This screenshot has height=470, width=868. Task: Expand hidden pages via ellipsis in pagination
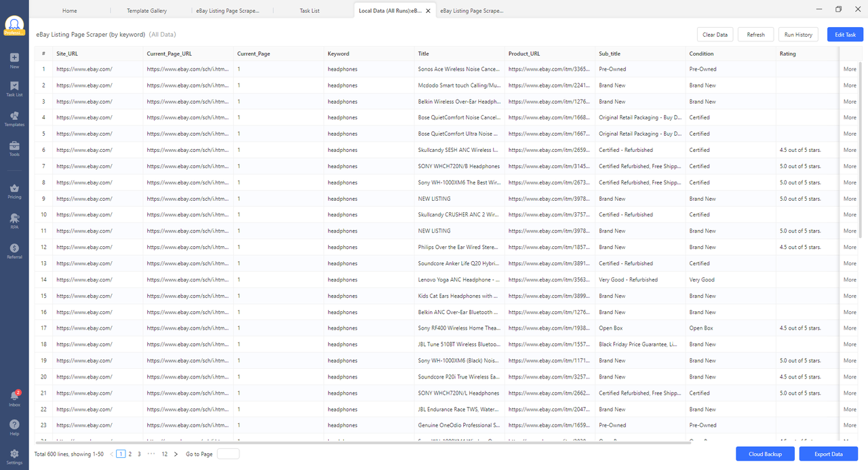coord(151,454)
